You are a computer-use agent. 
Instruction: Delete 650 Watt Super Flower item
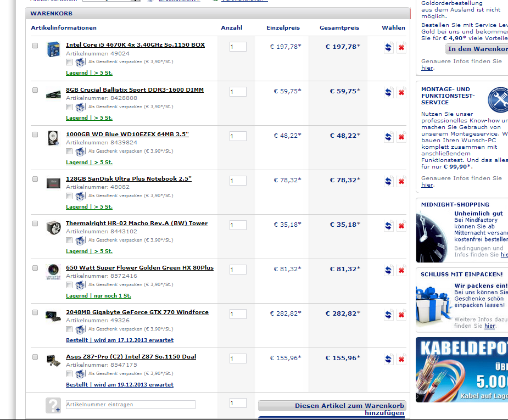point(401,270)
